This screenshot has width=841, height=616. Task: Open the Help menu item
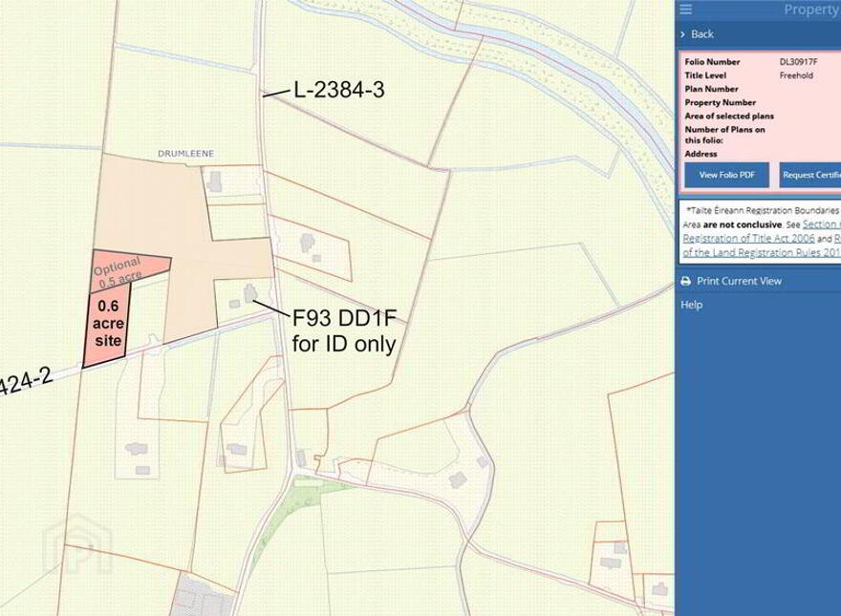point(691,305)
